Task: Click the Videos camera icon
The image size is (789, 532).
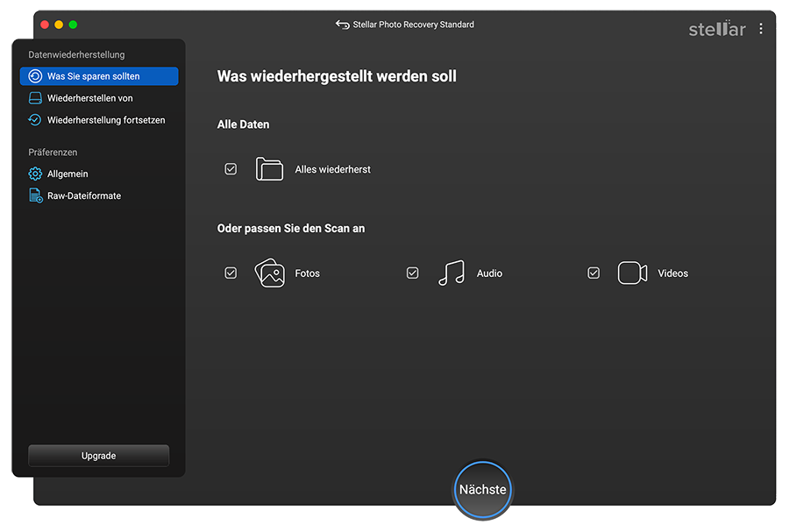Action: 632,273
